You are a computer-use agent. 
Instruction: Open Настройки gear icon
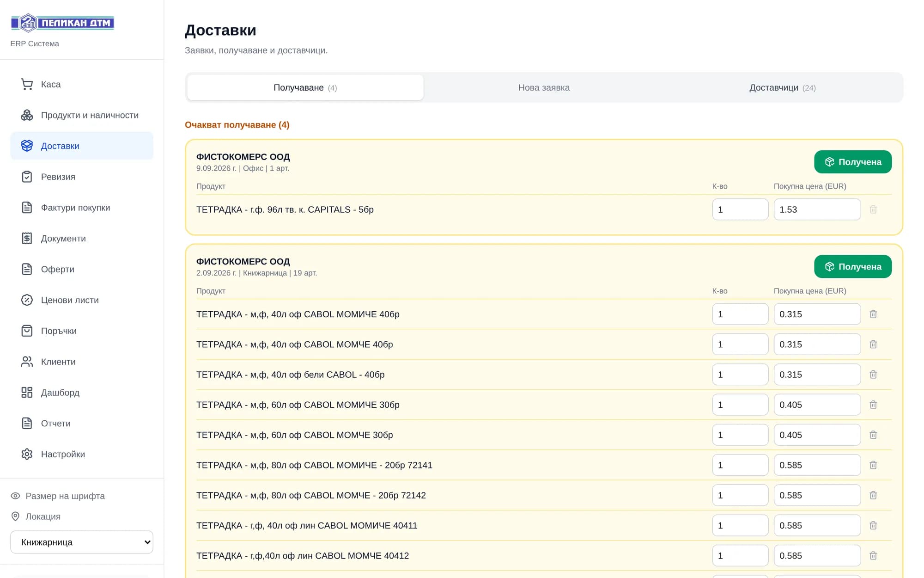pyautogui.click(x=27, y=454)
